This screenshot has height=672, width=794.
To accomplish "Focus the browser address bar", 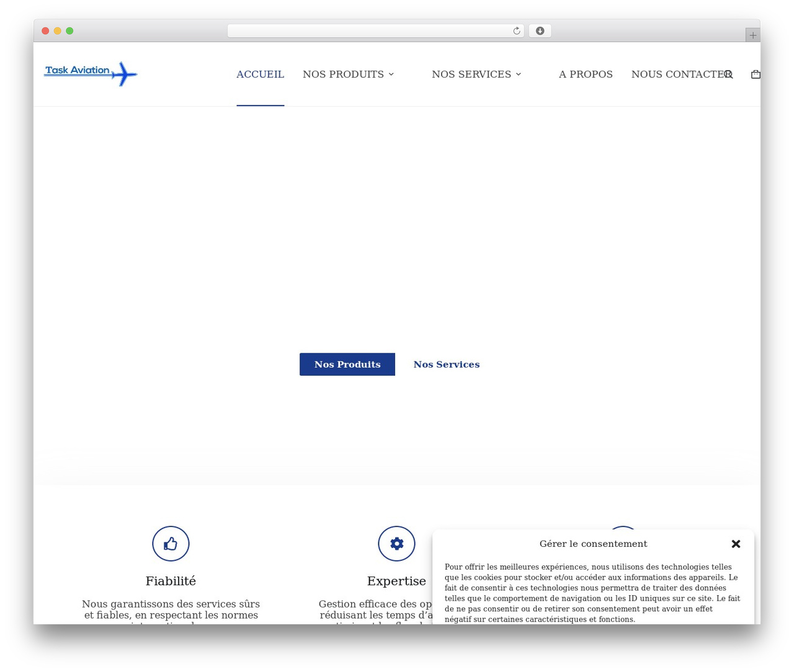I will click(375, 31).
